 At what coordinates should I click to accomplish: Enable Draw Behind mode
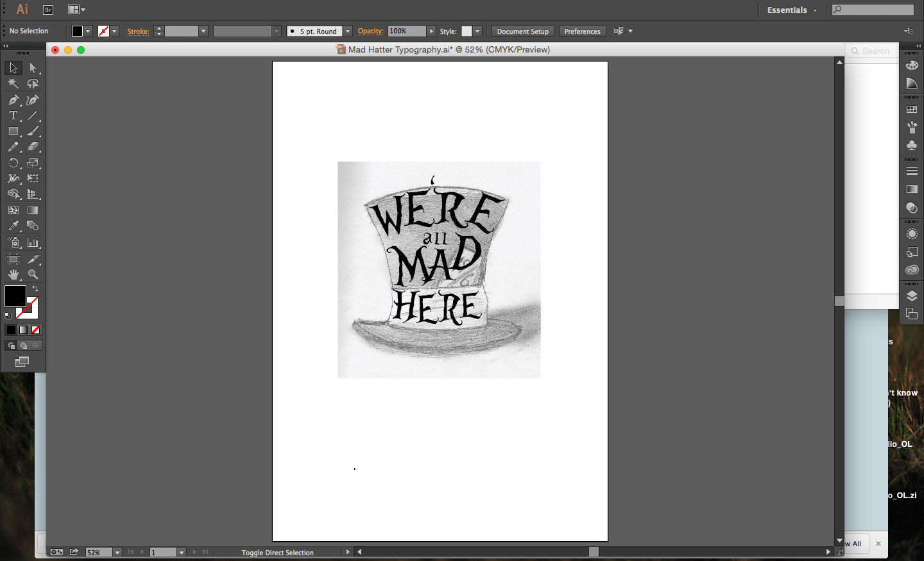pos(23,346)
